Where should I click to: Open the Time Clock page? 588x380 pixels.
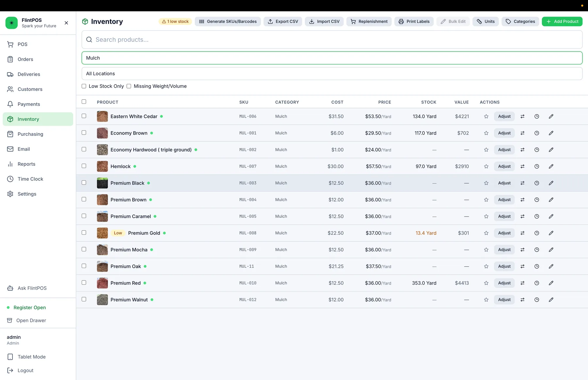coord(38,179)
